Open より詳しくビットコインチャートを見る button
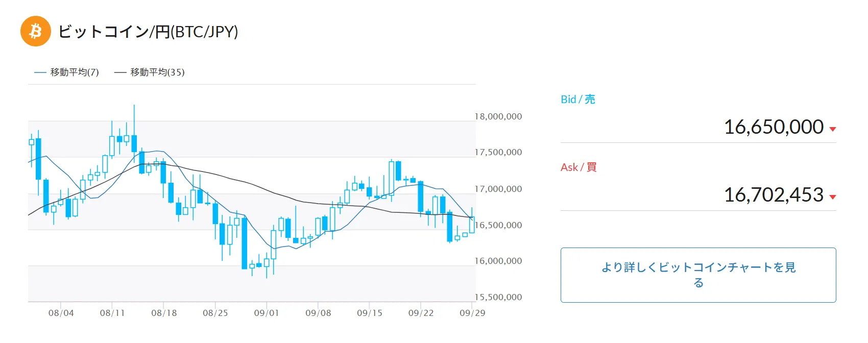Image resolution: width=868 pixels, height=343 pixels. (698, 275)
